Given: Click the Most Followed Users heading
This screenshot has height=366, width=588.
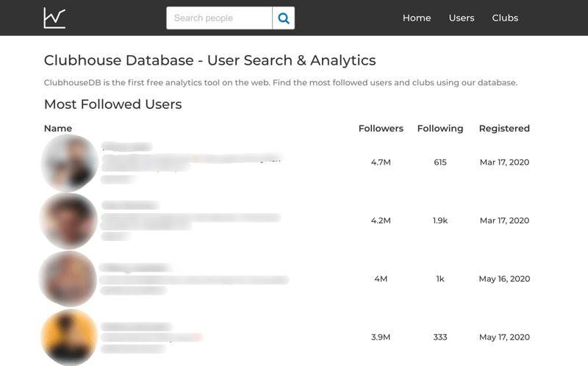Looking at the screenshot, I should pos(112,104).
